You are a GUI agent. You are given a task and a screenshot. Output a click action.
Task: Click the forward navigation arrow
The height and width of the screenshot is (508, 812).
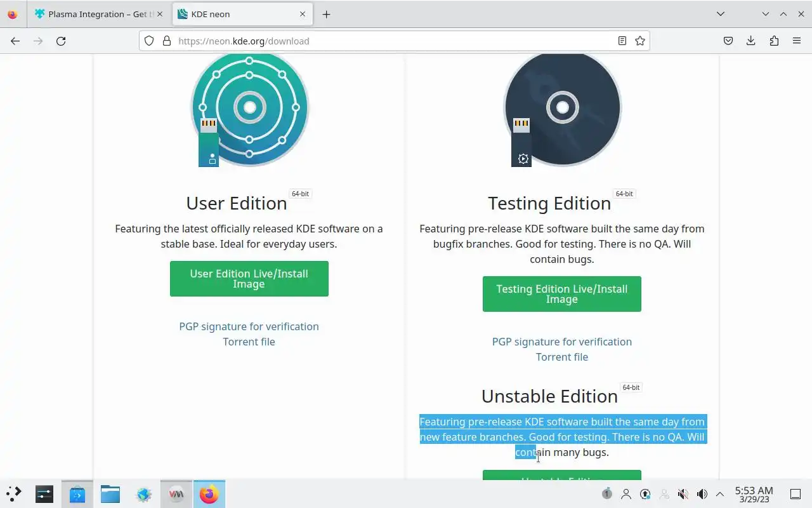(x=38, y=41)
